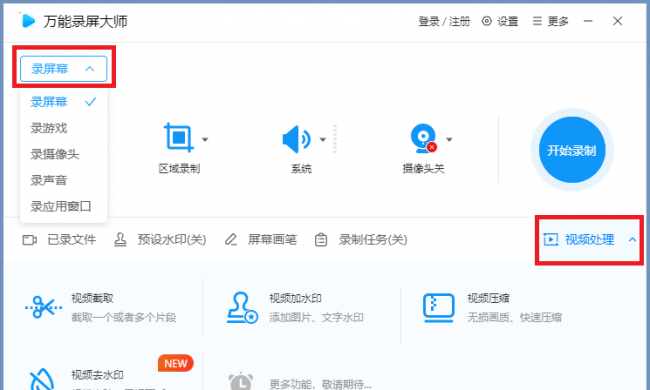Open 视频加水印 add watermark label
Screen dimensions: 650x390
296,298
